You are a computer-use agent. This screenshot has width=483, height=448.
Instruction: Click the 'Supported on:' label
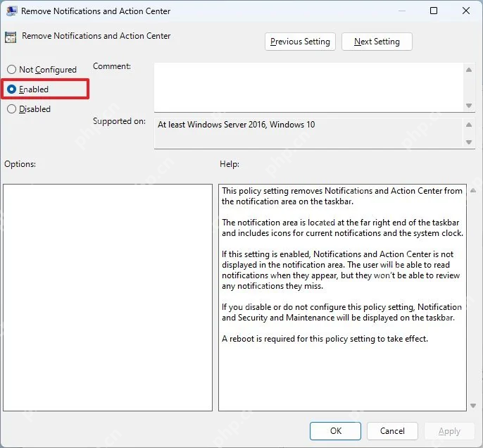coord(119,121)
